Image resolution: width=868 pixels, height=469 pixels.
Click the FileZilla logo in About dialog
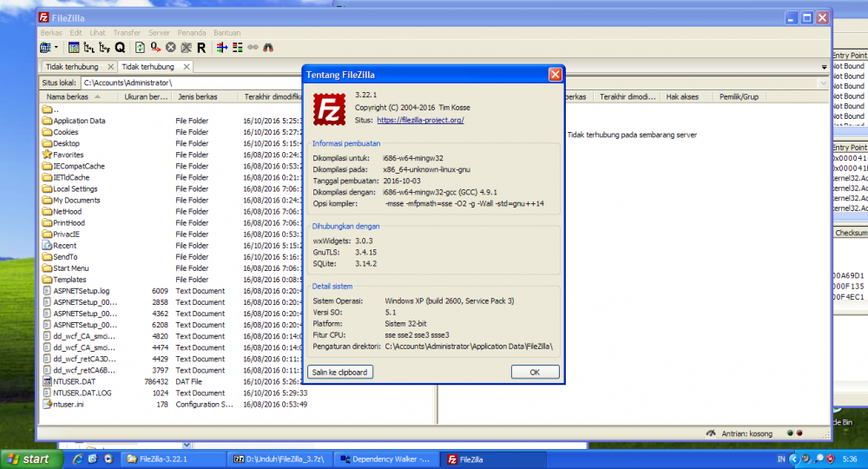pos(329,109)
